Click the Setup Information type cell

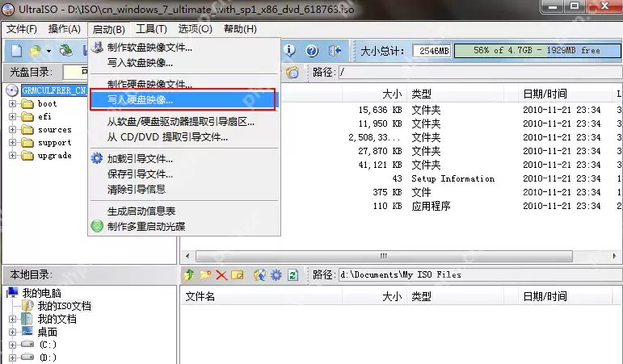[453, 178]
